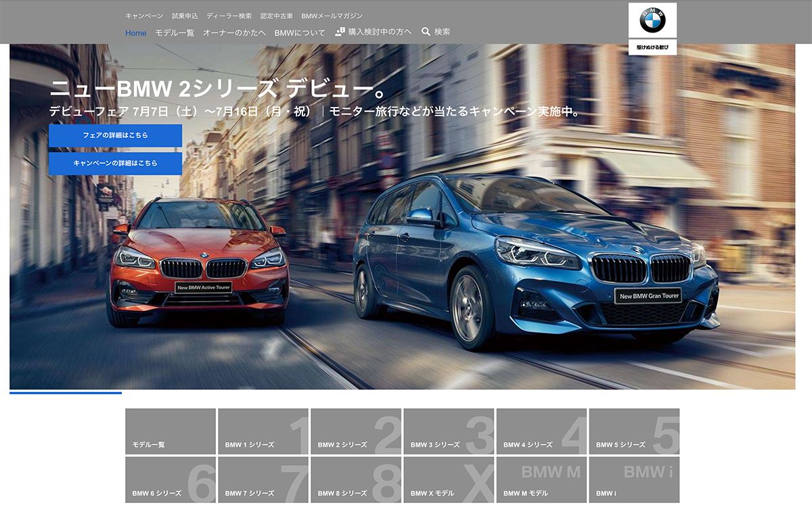812x505 pixels.
Task: Click the BMW logo emblem
Action: tap(652, 20)
